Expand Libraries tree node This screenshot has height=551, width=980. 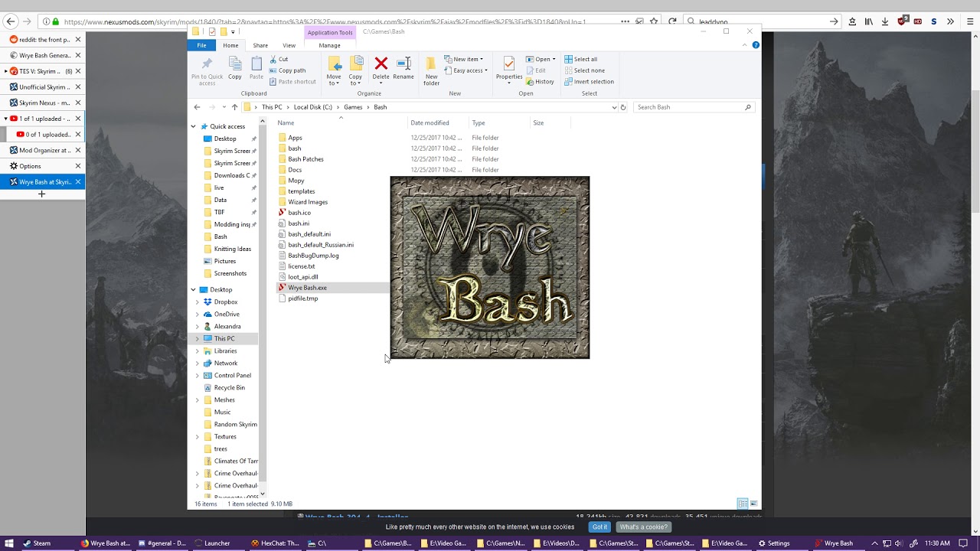pos(197,350)
